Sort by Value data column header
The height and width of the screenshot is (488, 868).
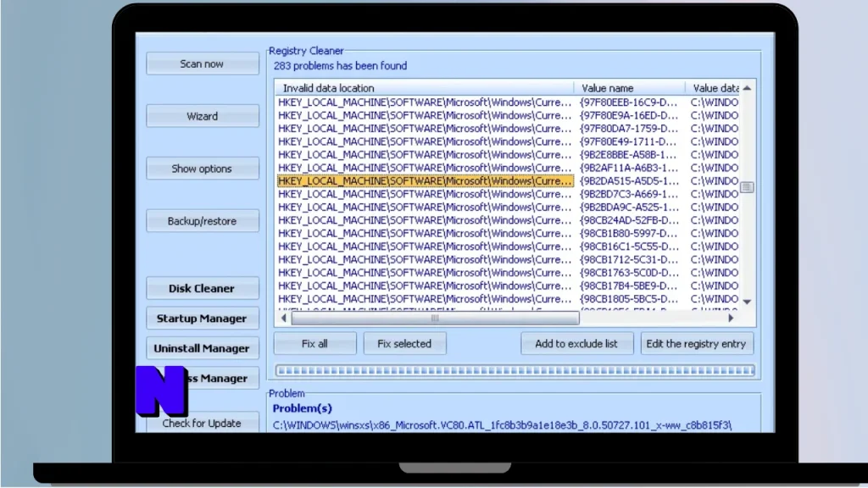pyautogui.click(x=712, y=88)
